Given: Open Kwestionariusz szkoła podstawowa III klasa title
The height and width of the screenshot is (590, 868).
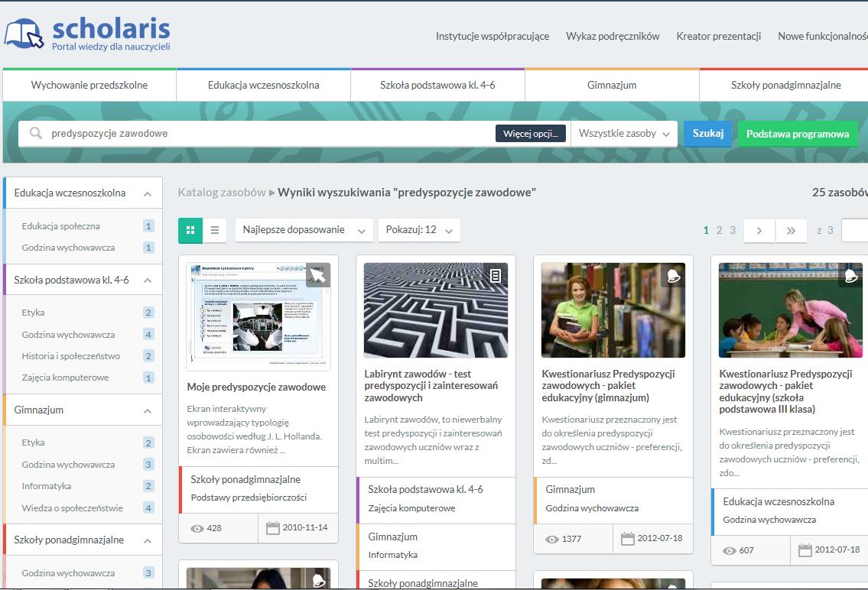Looking at the screenshot, I should pyautogui.click(x=785, y=391).
